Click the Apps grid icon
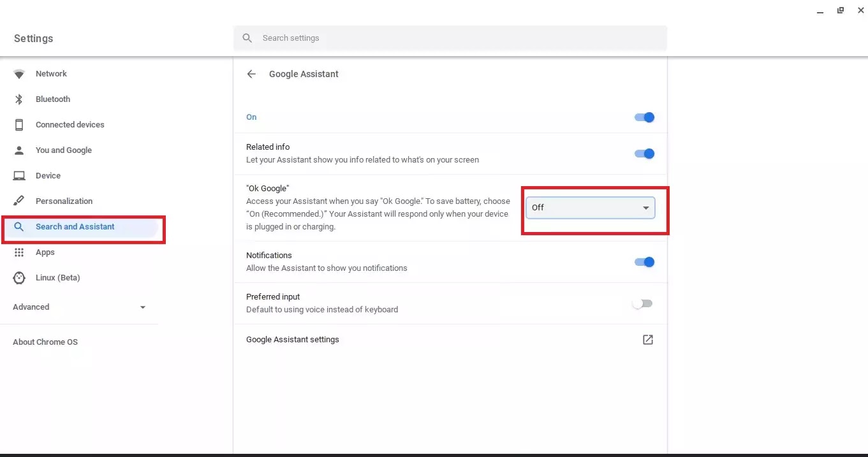868x457 pixels. 19,252
